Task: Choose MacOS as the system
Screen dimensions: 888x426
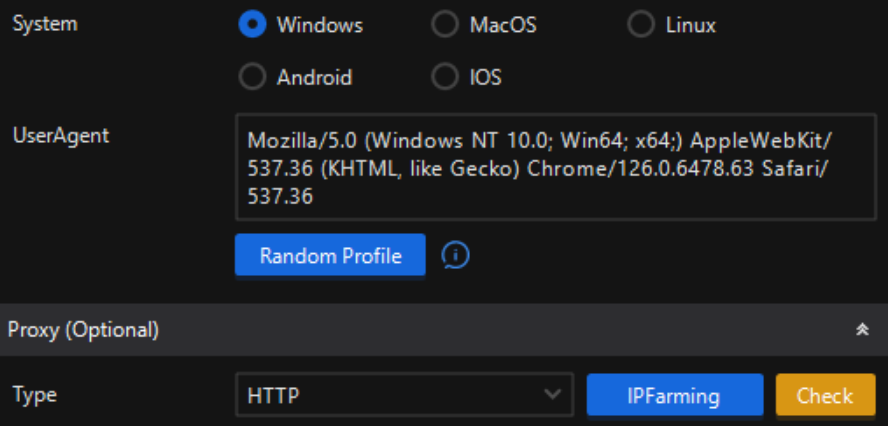Action: [445, 25]
